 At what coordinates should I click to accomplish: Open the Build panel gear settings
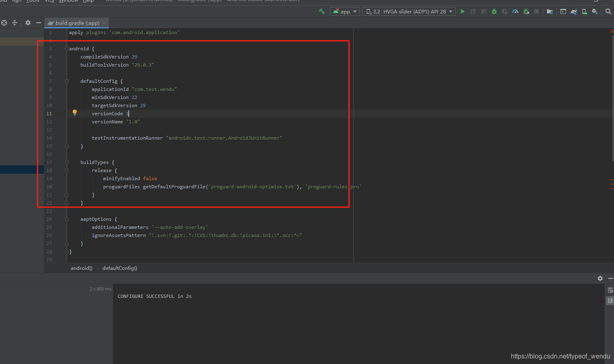(x=600, y=278)
